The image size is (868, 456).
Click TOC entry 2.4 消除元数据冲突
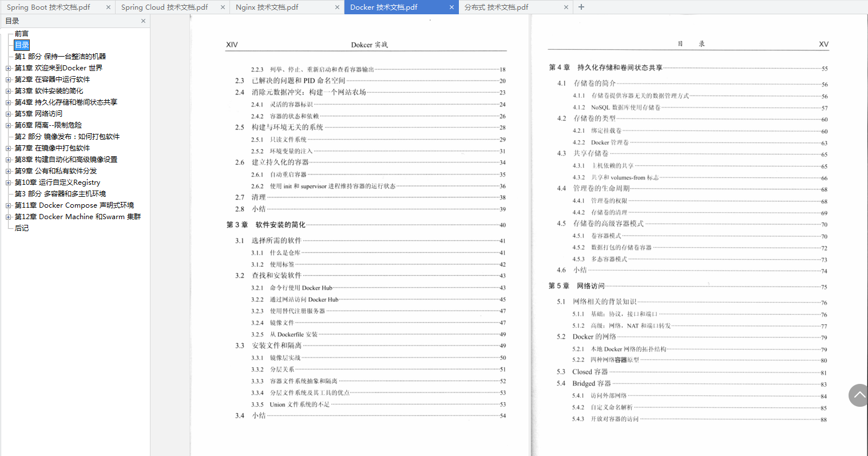point(370,92)
